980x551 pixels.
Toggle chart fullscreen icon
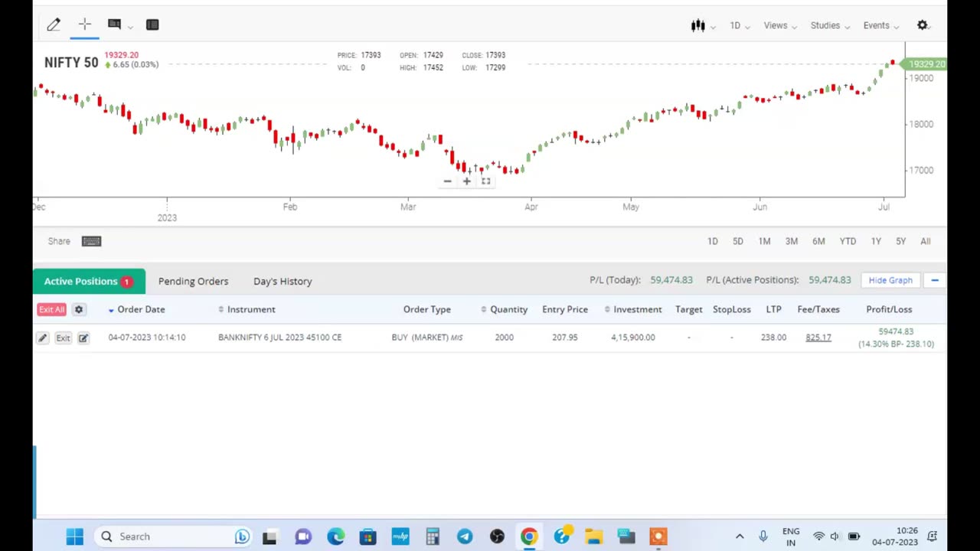pos(485,181)
